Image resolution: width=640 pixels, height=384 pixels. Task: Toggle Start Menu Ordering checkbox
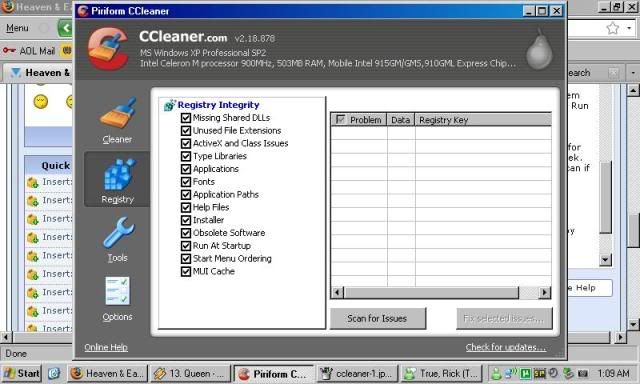[x=186, y=259]
